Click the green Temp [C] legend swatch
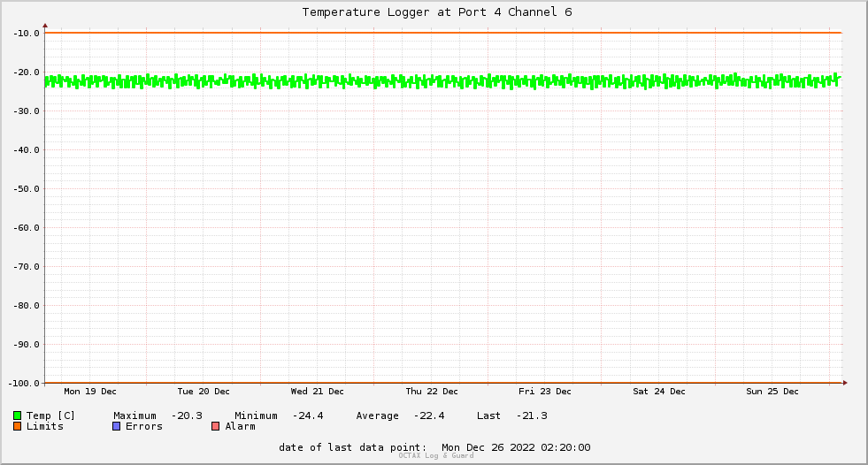Viewport: 868px width, 465px height. 17,415
